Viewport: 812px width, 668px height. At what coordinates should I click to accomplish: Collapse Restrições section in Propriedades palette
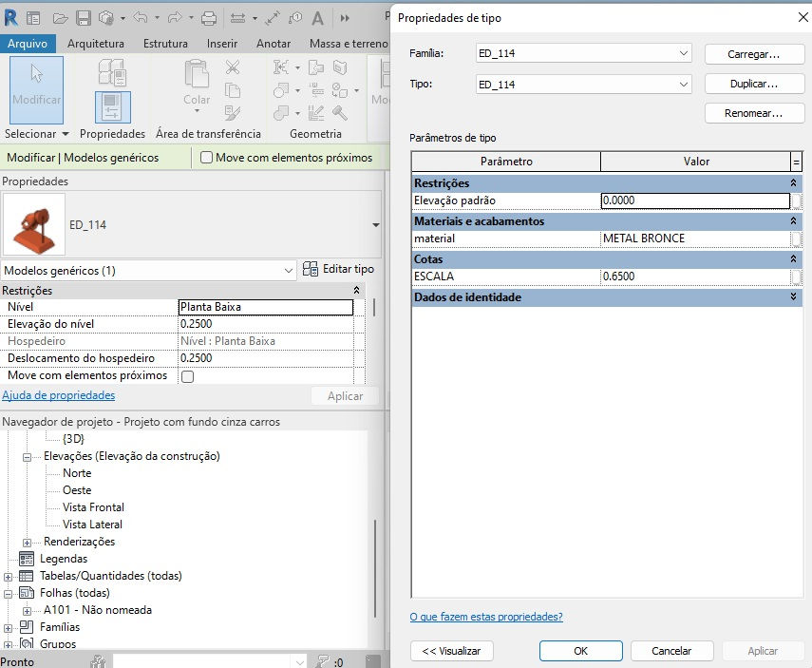click(356, 290)
